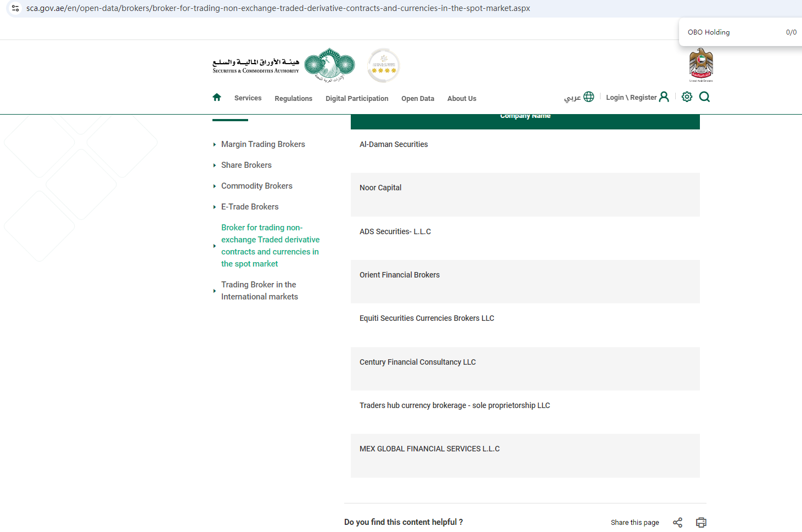Click arrow beside Margin Trading Brokers
This screenshot has width=802, height=532.
click(214, 145)
